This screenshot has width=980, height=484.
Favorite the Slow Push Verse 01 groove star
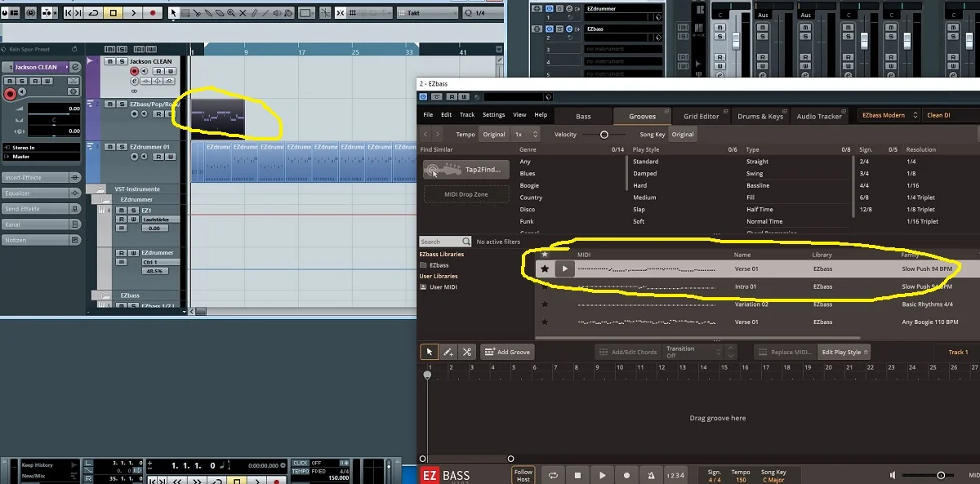(545, 269)
